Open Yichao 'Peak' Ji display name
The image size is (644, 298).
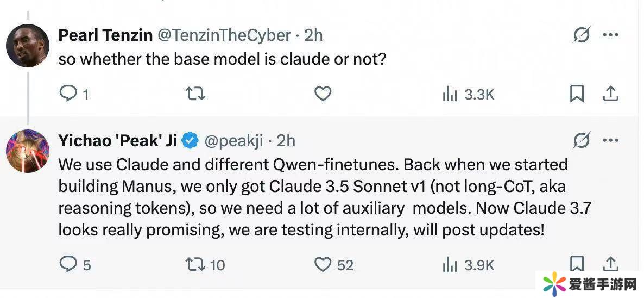tap(118, 141)
